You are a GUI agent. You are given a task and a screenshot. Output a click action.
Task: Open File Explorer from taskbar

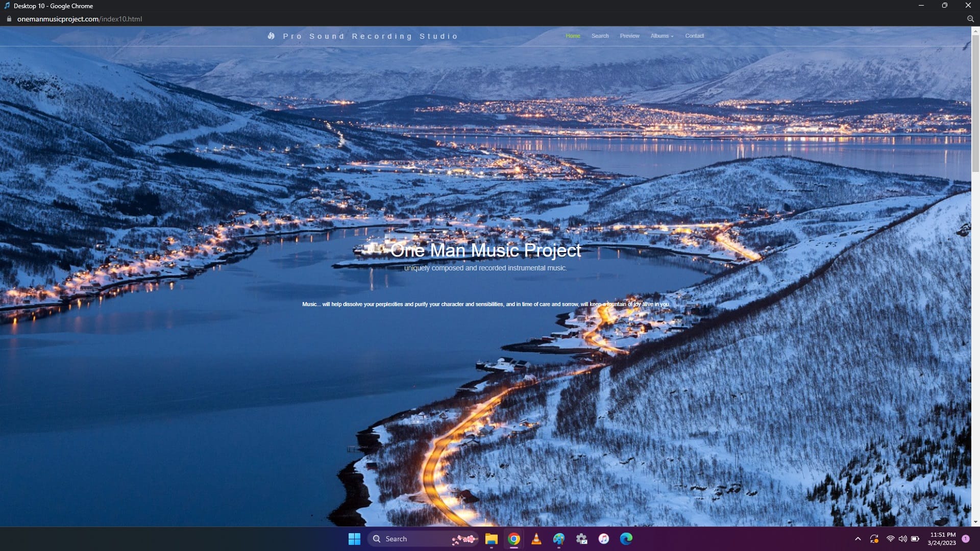click(491, 539)
